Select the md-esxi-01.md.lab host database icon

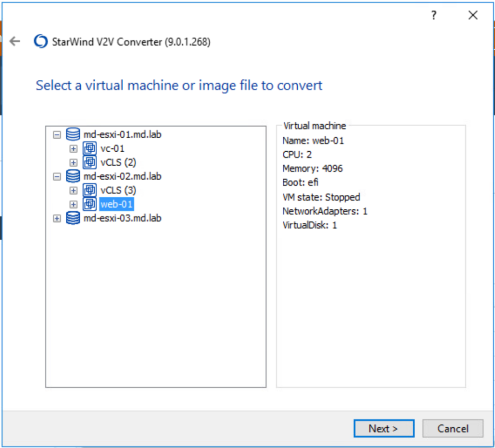[73, 134]
